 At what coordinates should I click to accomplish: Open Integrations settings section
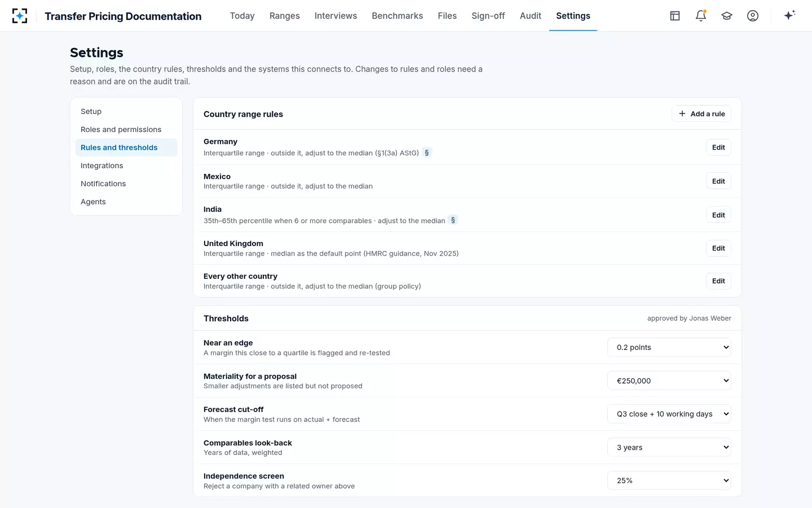126,165
